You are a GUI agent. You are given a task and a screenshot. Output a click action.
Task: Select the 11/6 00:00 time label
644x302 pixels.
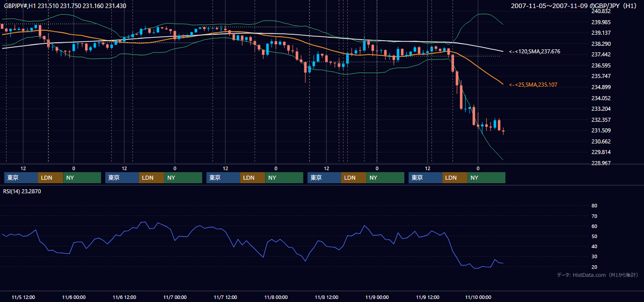click(74, 297)
